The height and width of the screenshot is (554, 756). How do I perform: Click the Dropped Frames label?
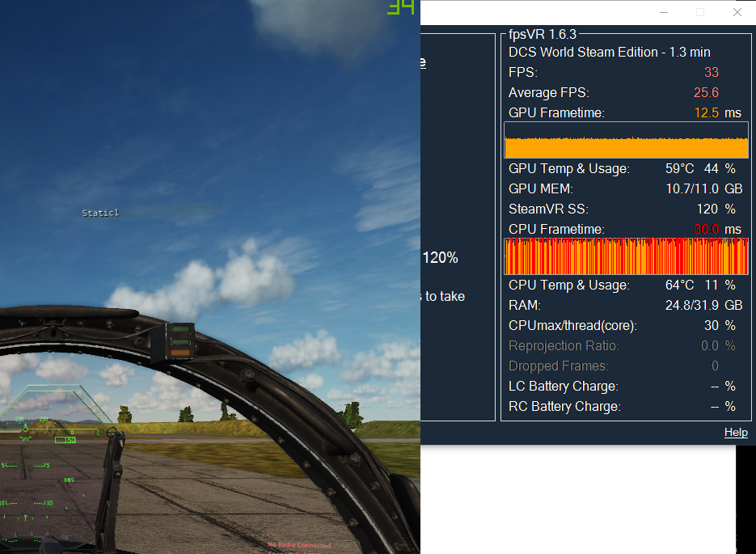(559, 366)
